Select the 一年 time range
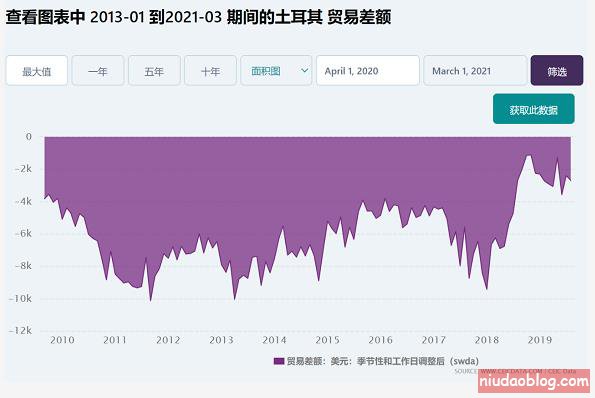This screenshot has height=398, width=595. pos(98,71)
